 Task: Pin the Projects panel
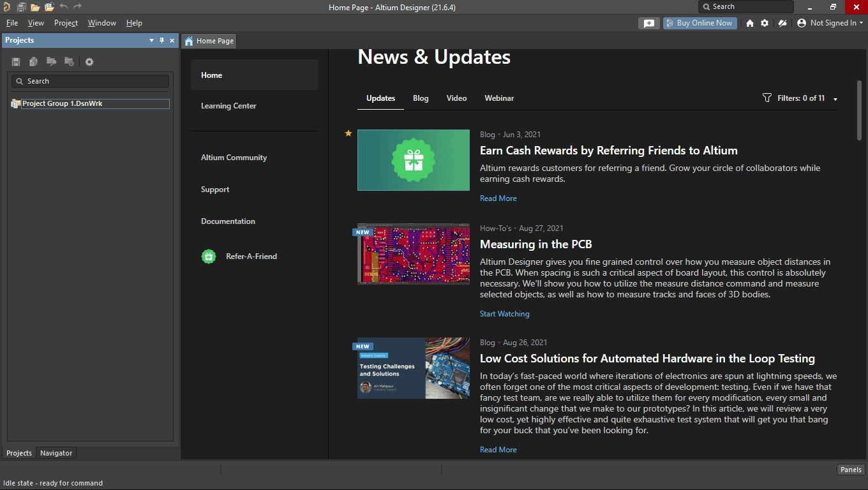pos(161,40)
